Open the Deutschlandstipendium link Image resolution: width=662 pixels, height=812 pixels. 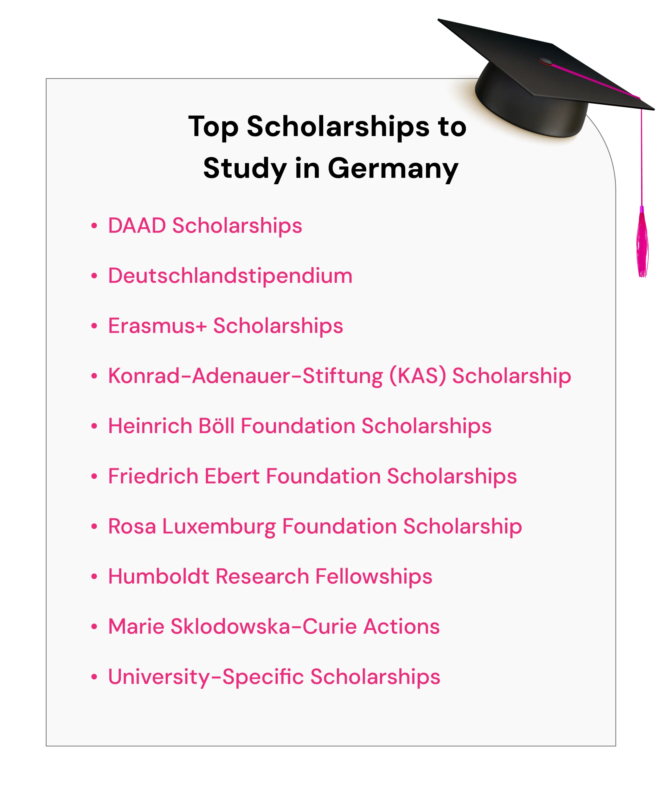pyautogui.click(x=230, y=276)
